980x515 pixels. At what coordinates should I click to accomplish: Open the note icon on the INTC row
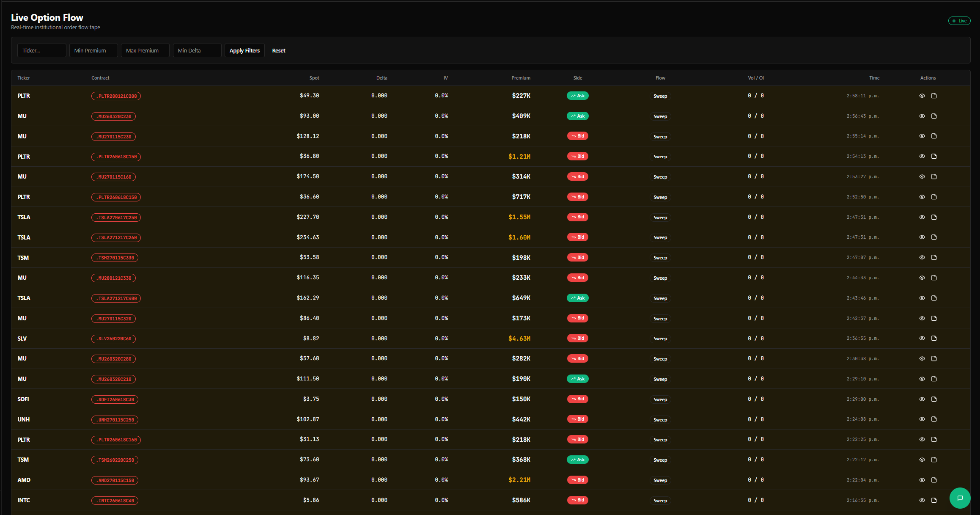click(x=934, y=500)
